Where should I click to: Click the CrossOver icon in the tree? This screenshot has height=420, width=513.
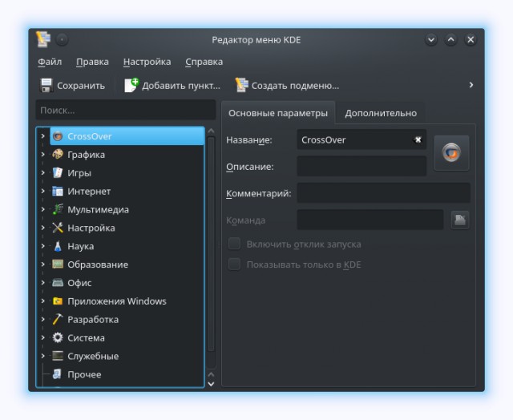point(58,136)
